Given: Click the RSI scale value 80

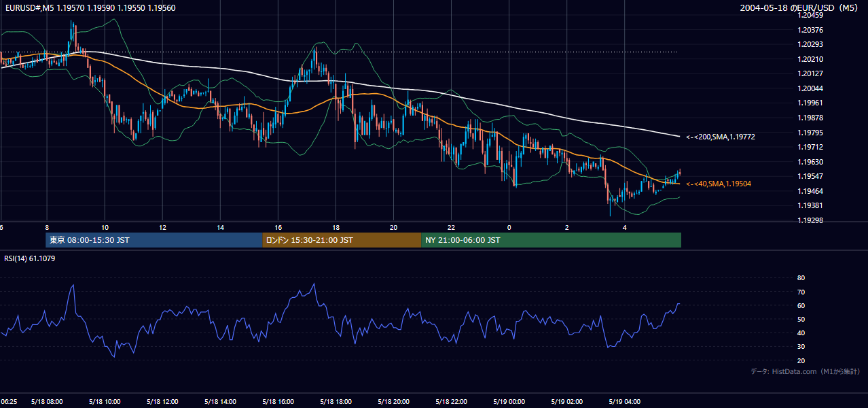Looking at the screenshot, I should [801, 278].
